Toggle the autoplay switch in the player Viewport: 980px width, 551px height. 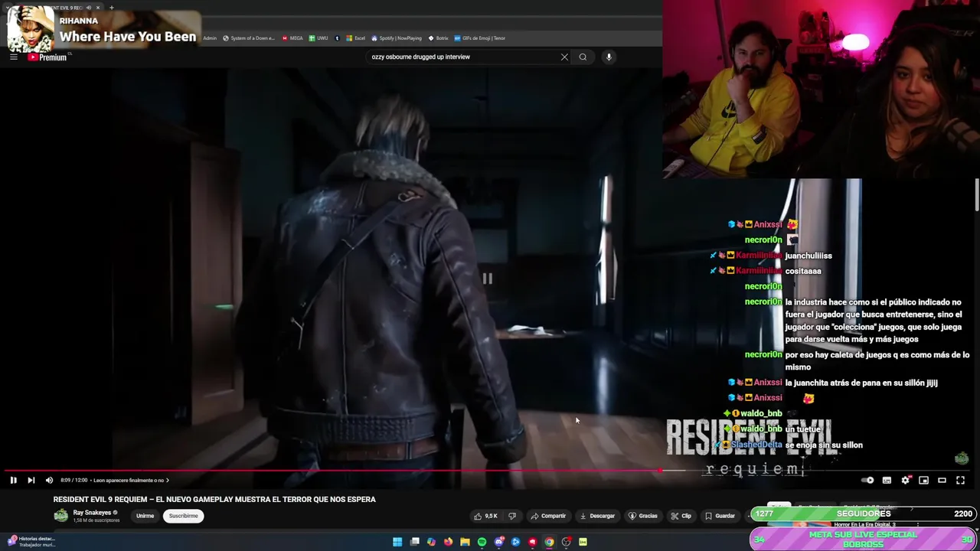tap(867, 480)
